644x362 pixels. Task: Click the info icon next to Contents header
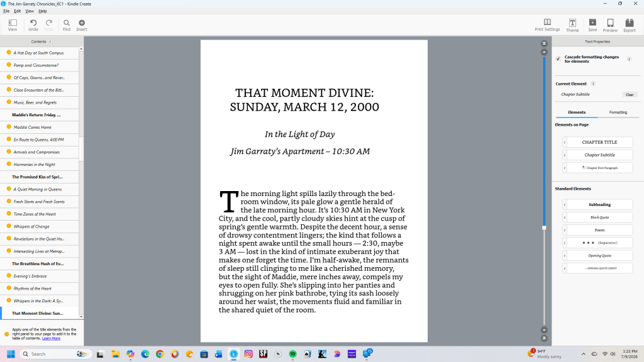[50, 41]
